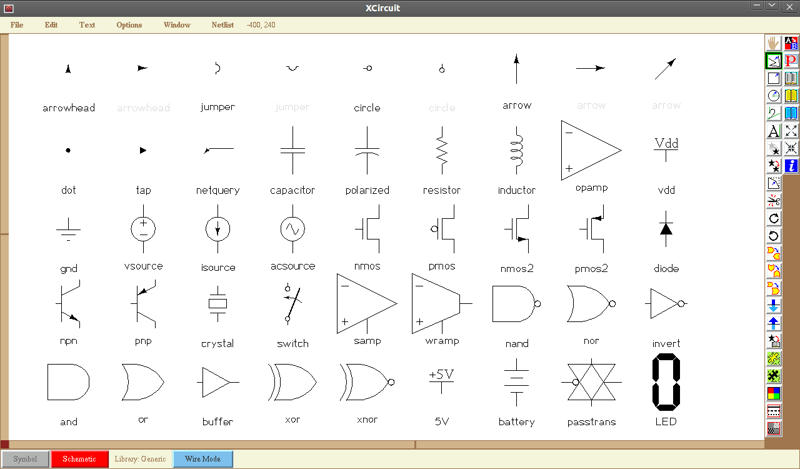This screenshot has height=469, width=800.
Task: Pick the polarized capacitor symbol
Action: [367, 151]
